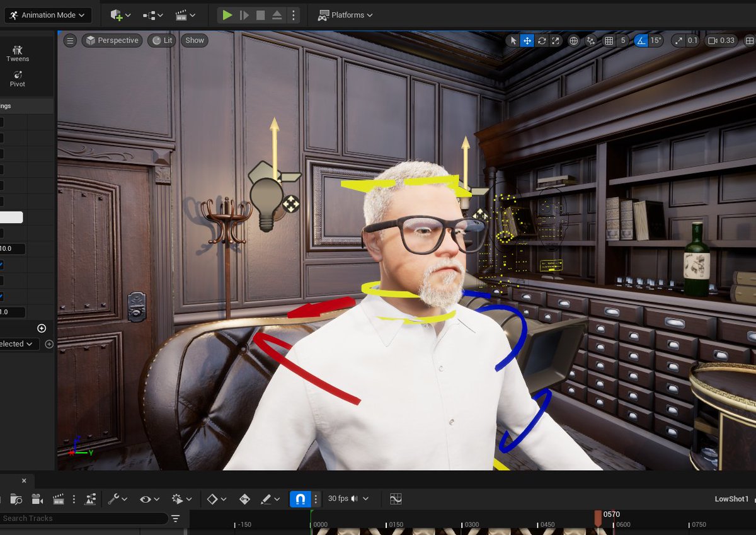This screenshot has width=756, height=535.
Task: Open the Perspective dropdown
Action: point(112,40)
